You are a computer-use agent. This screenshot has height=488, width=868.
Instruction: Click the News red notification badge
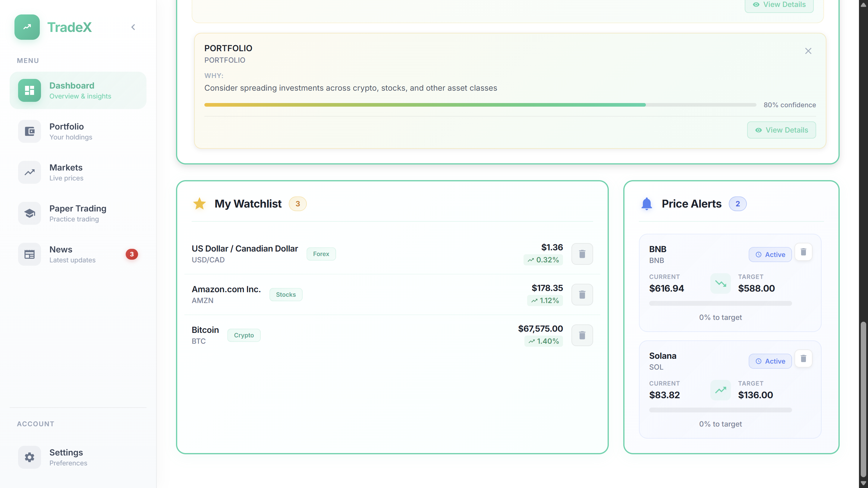pyautogui.click(x=132, y=254)
